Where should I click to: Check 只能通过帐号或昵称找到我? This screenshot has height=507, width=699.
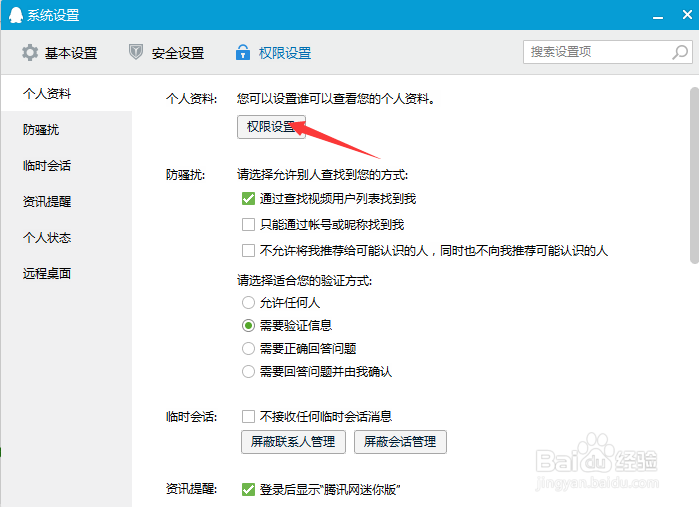coord(248,224)
